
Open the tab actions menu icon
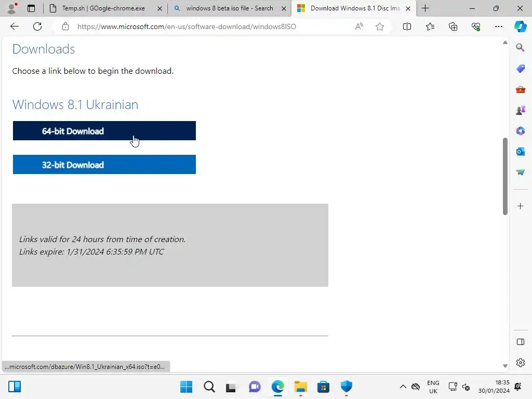(x=31, y=8)
